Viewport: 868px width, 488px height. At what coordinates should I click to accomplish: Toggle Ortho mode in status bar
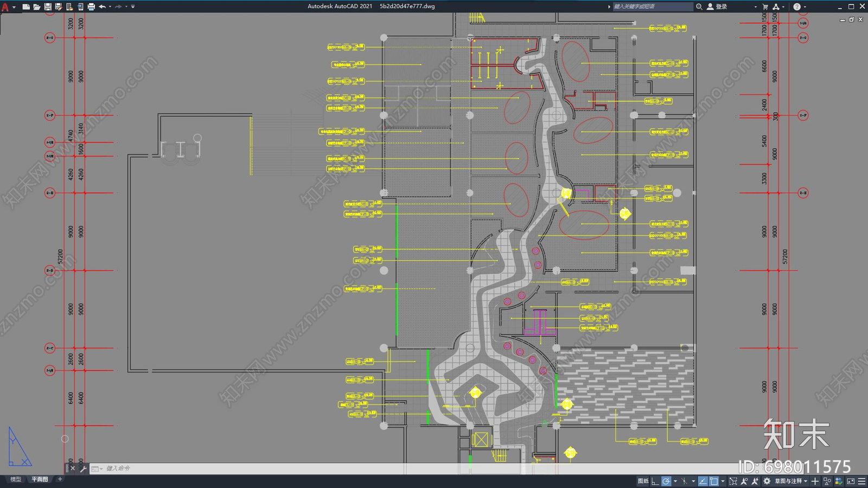click(x=655, y=481)
